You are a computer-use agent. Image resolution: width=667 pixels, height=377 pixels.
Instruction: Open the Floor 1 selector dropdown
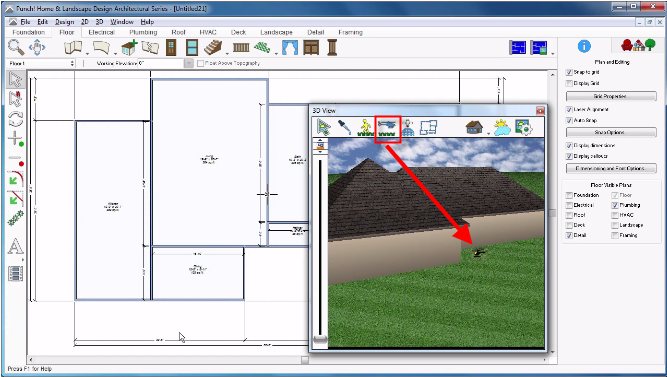(41, 63)
